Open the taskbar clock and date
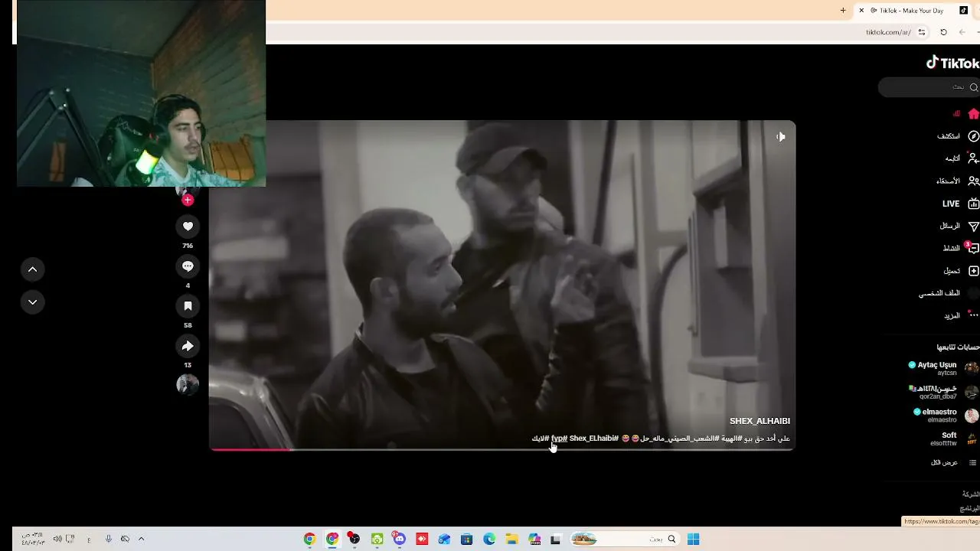980x551 pixels. coord(33,539)
